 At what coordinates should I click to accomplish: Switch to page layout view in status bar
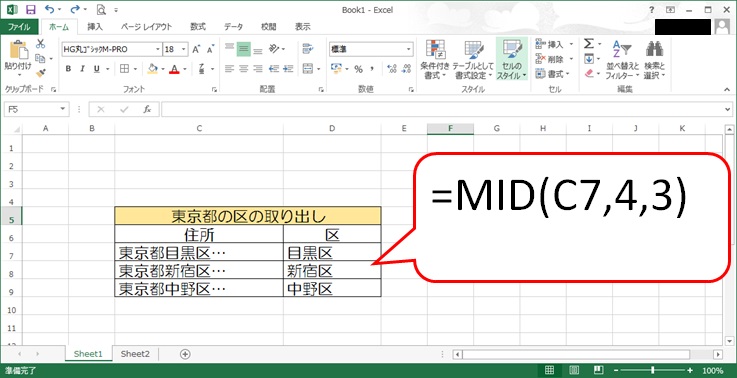tap(573, 370)
